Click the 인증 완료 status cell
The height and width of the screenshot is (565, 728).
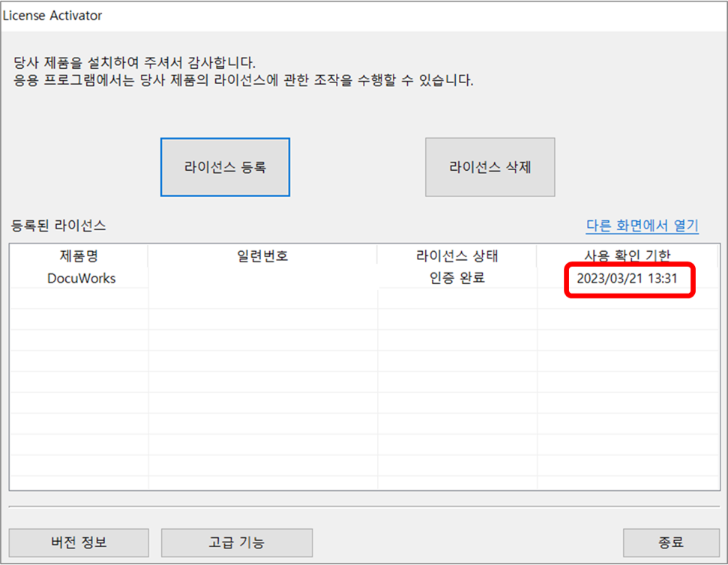[x=457, y=279]
